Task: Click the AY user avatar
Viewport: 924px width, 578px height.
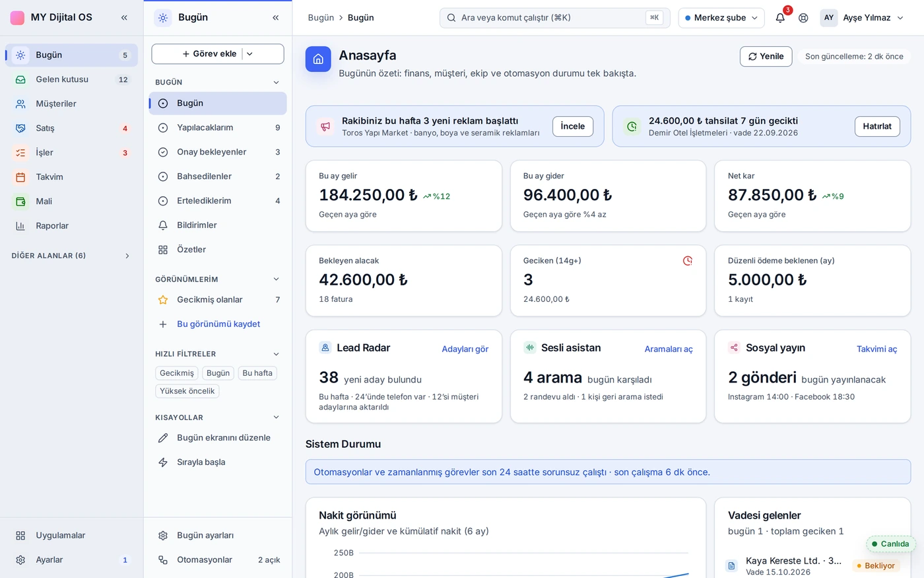Action: tap(829, 18)
